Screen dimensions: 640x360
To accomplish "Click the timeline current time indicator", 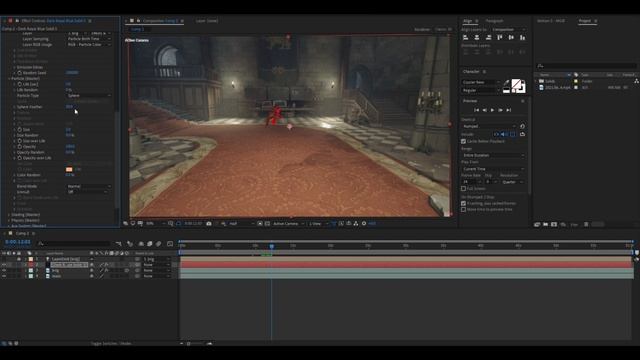I will 272,246.
